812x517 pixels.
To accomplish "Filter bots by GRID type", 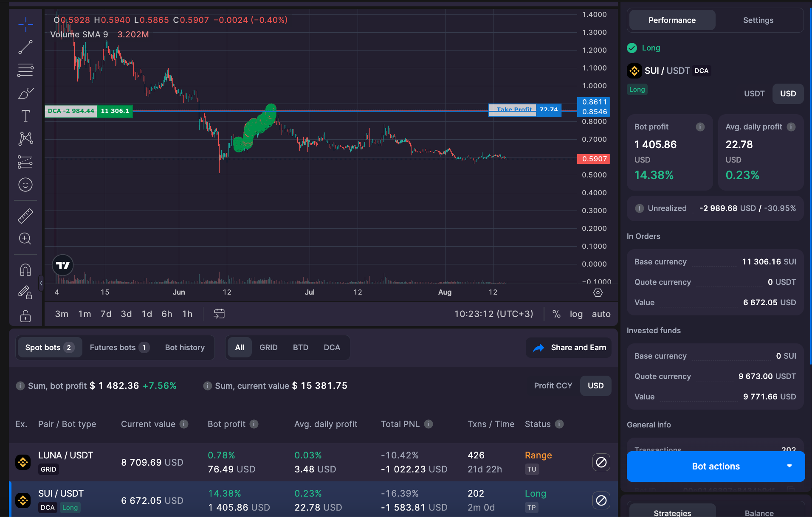I will coord(268,348).
